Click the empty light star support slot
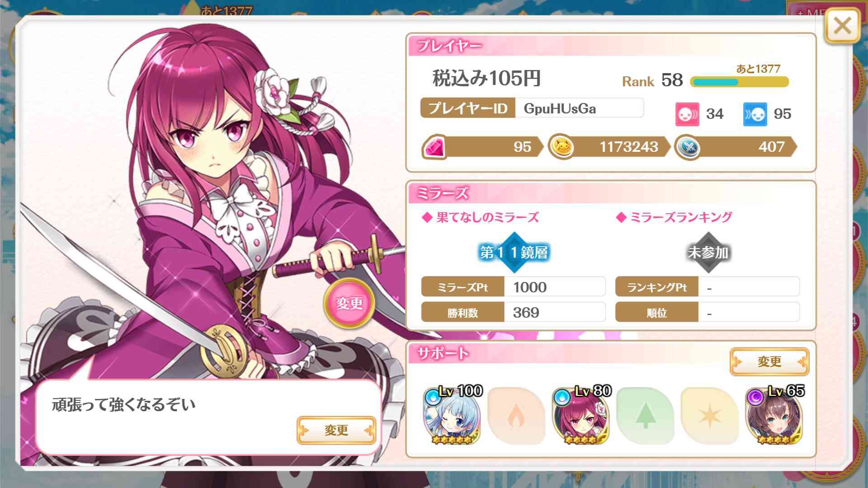The image size is (868, 488). (709, 416)
